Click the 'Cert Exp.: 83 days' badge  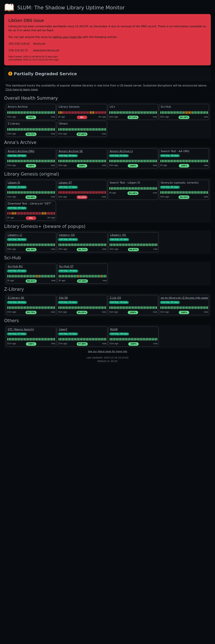(17, 271)
